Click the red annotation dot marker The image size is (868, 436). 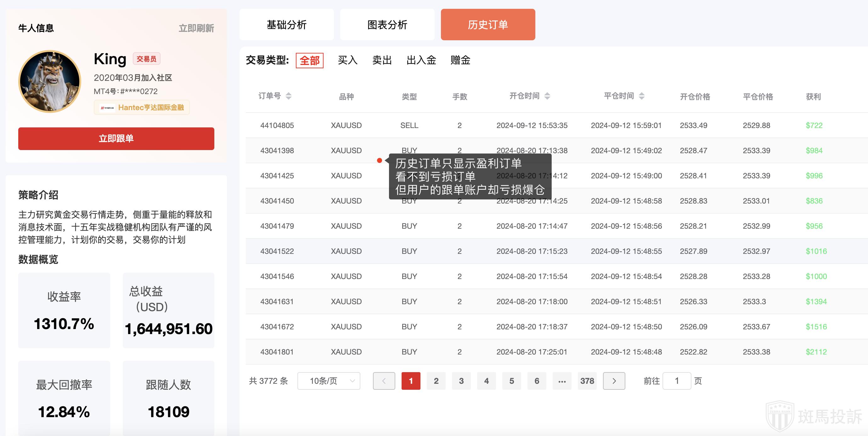point(380,161)
